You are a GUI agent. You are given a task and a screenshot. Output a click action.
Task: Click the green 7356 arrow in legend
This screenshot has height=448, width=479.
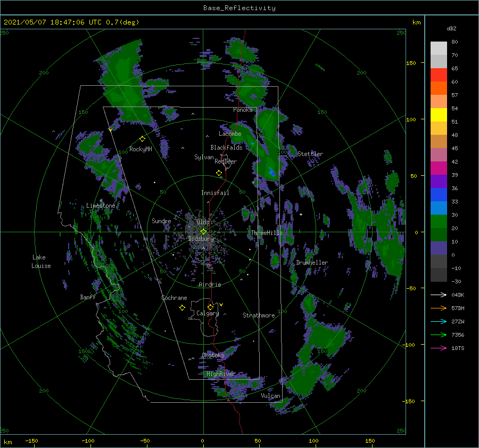pos(439,335)
